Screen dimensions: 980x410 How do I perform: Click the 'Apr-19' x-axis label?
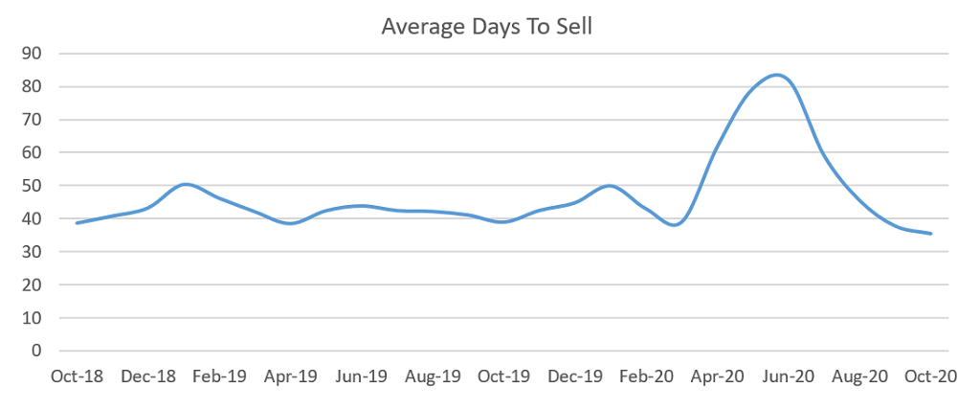point(291,377)
